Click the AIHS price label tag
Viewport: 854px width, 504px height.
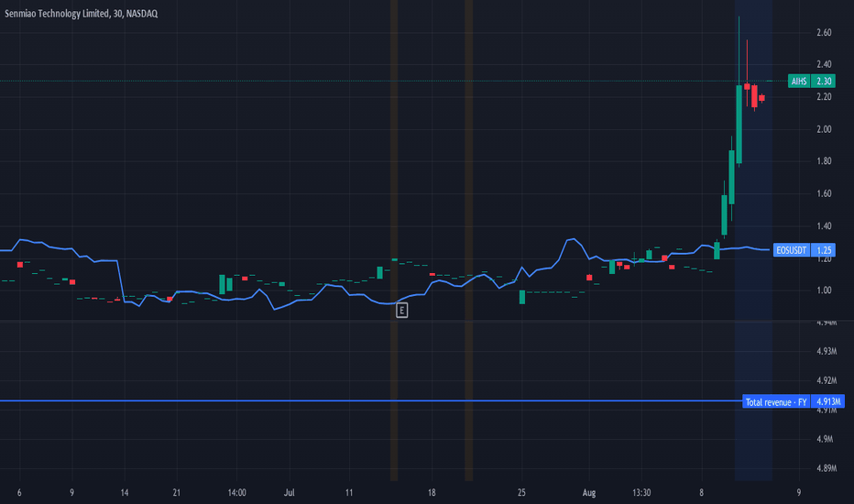pyautogui.click(x=799, y=82)
